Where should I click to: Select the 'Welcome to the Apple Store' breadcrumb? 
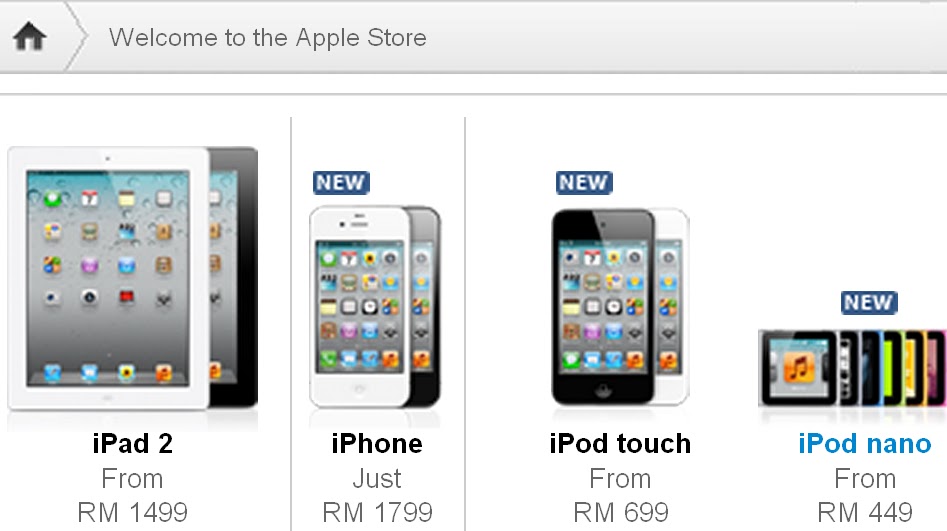(268, 37)
